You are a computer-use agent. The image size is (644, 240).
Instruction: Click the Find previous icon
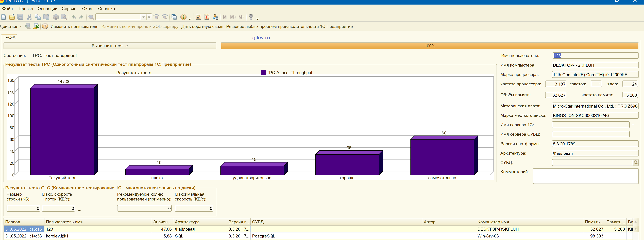coord(165,17)
